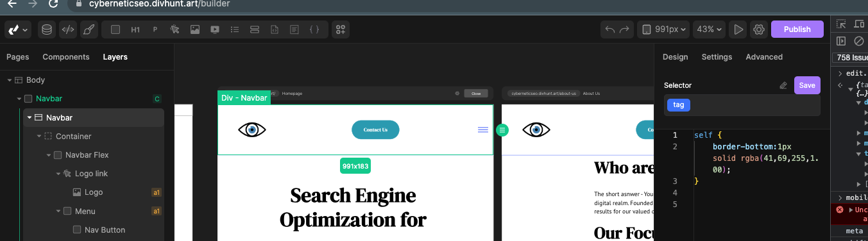Click the undo arrow

[x=610, y=29]
